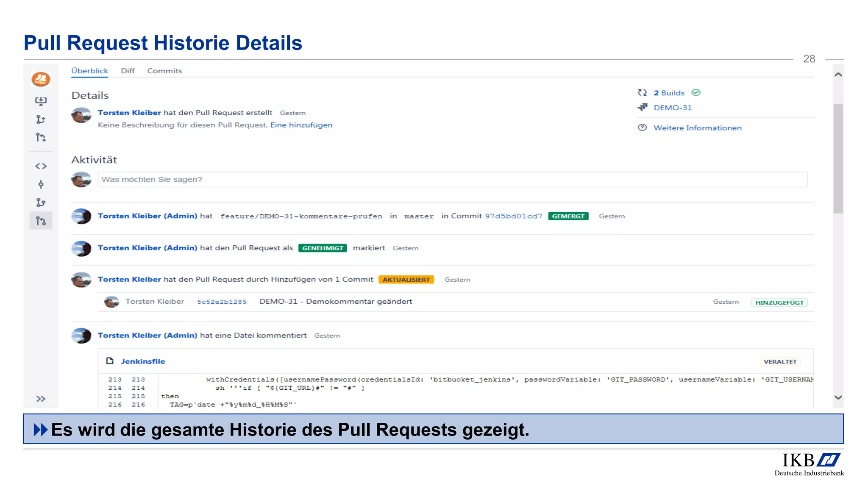This screenshot has width=868, height=488.
Task: Click the vertical scrollbar thumb
Action: pos(838,159)
